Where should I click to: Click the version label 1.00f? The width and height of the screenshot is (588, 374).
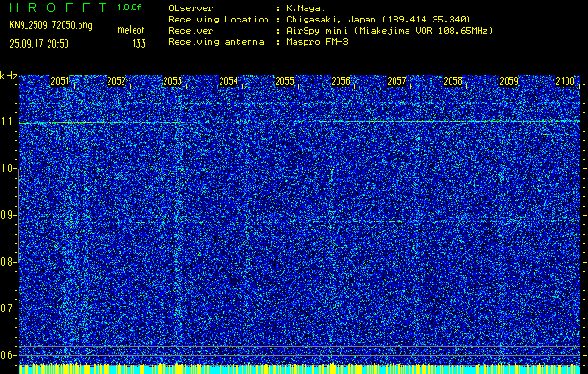pos(129,7)
